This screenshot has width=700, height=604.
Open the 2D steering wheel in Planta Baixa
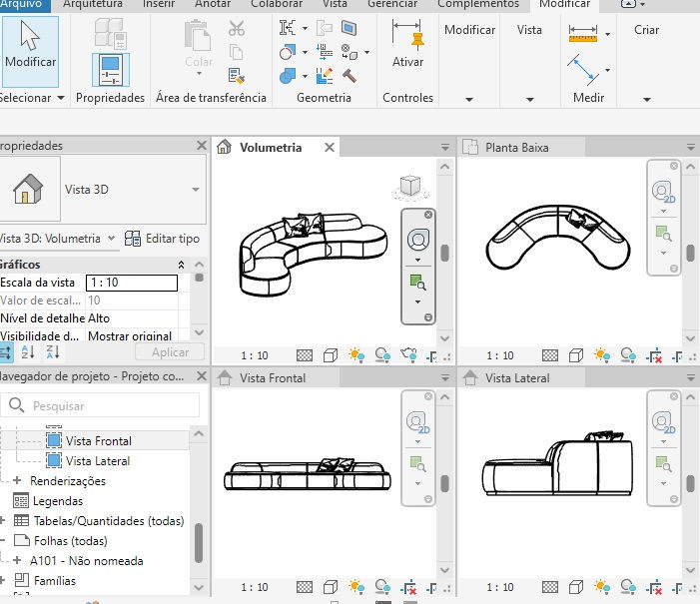point(663,192)
